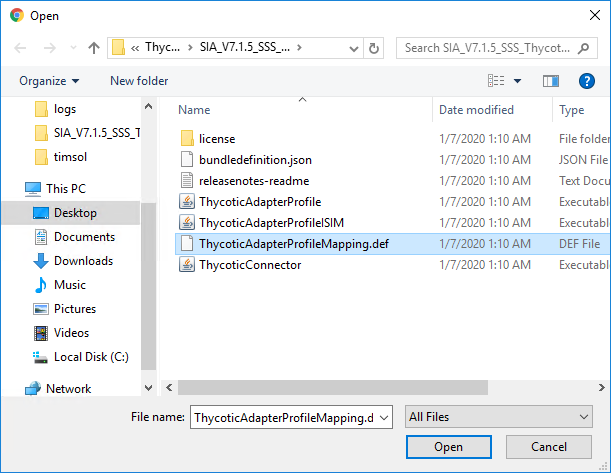Image resolution: width=611 pixels, height=473 pixels.
Task: Create a New folder
Action: tap(139, 81)
